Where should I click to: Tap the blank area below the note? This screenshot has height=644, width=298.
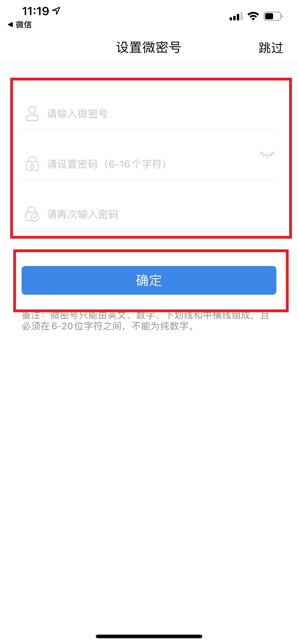coord(149,468)
